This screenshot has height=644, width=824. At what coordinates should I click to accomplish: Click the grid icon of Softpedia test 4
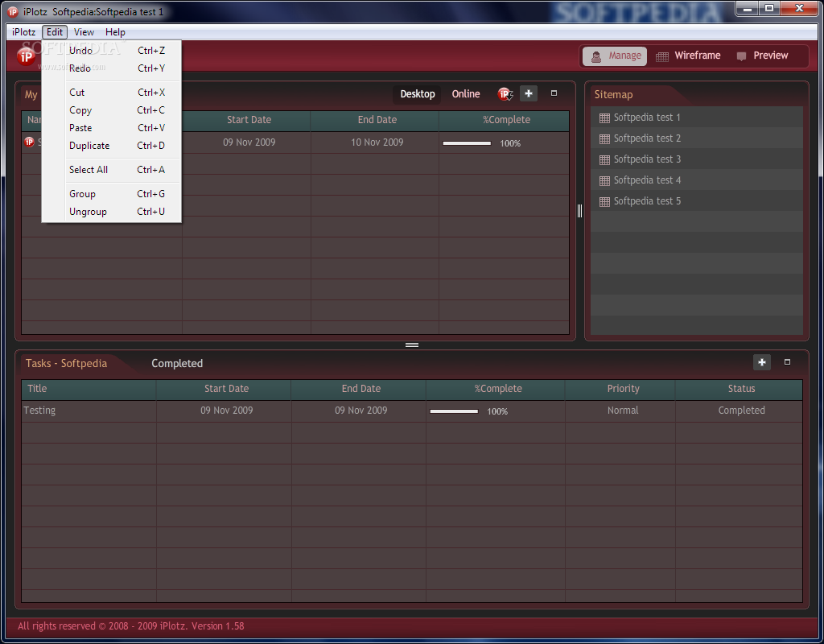(x=604, y=181)
